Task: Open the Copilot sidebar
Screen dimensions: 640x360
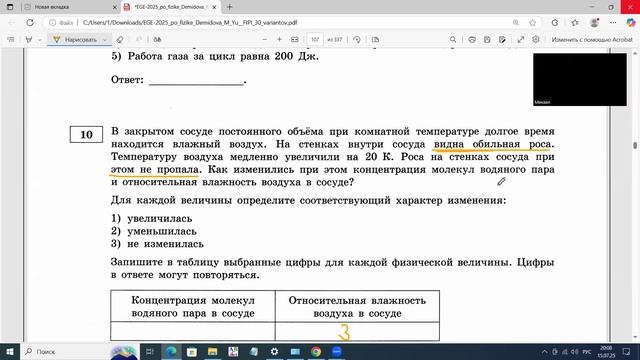Action: tap(631, 23)
